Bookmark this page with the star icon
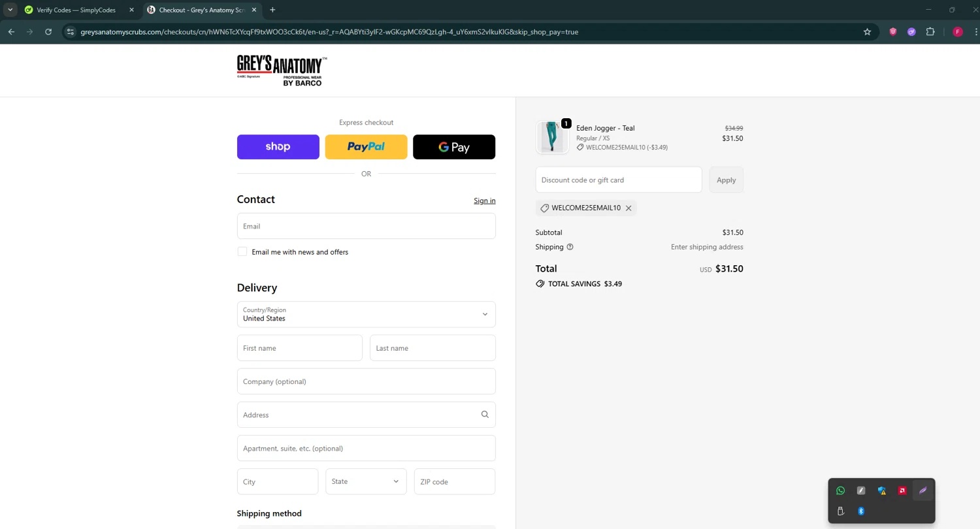The width and height of the screenshot is (980, 529). coord(867,31)
